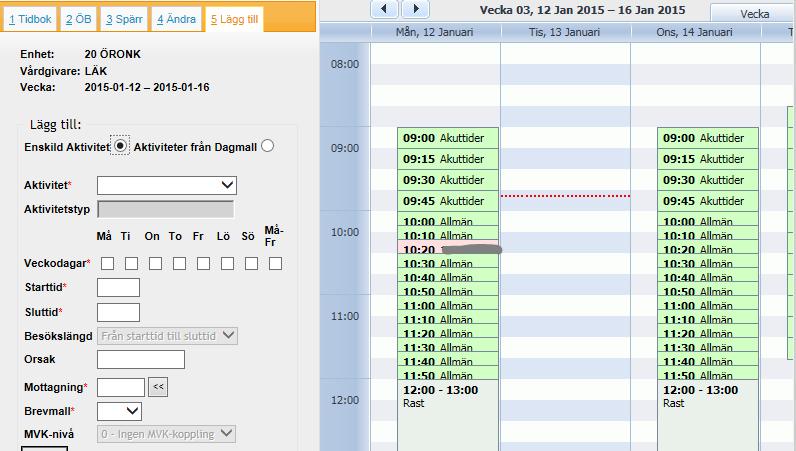The width and height of the screenshot is (796, 451).
Task: Go to previous week arrow
Action: pos(384,9)
